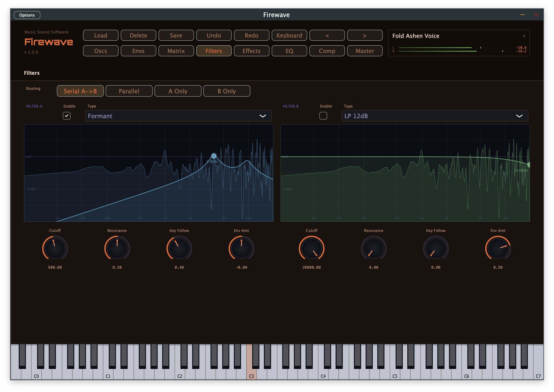Click the previous preset arrow button
Image resolution: width=554 pixels, height=392 pixels.
pos(327,35)
